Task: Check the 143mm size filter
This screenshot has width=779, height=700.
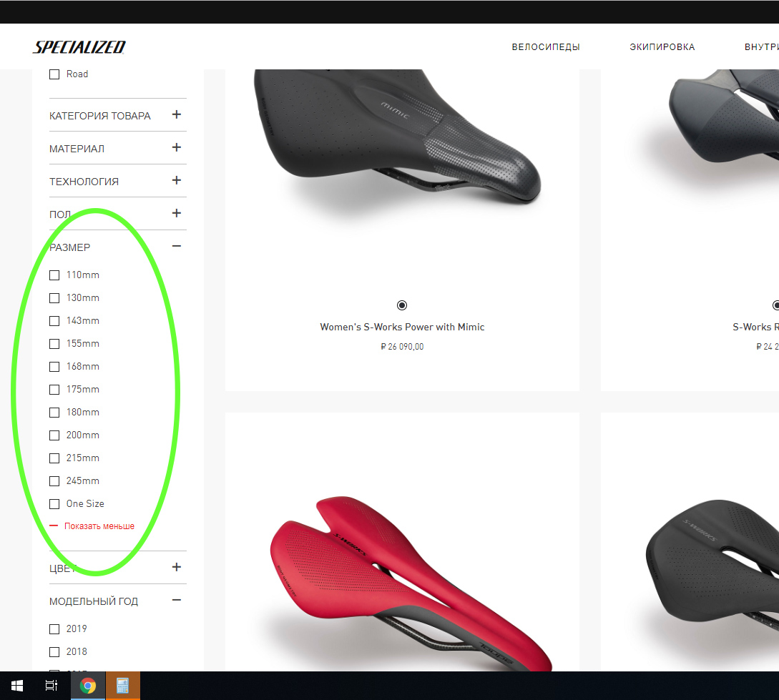Action: (54, 321)
